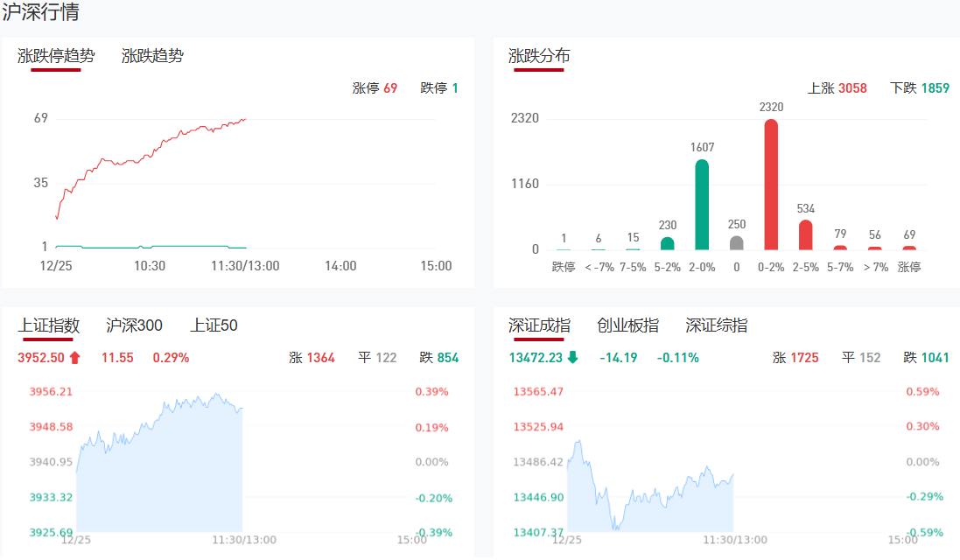Click the red 2-5% gain bar
The image size is (960, 560).
[x=805, y=234]
